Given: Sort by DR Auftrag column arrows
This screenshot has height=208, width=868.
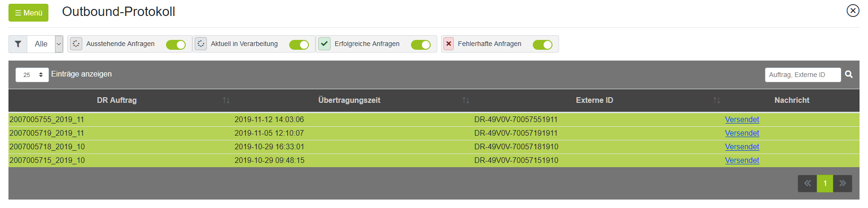Looking at the screenshot, I should click(x=226, y=100).
